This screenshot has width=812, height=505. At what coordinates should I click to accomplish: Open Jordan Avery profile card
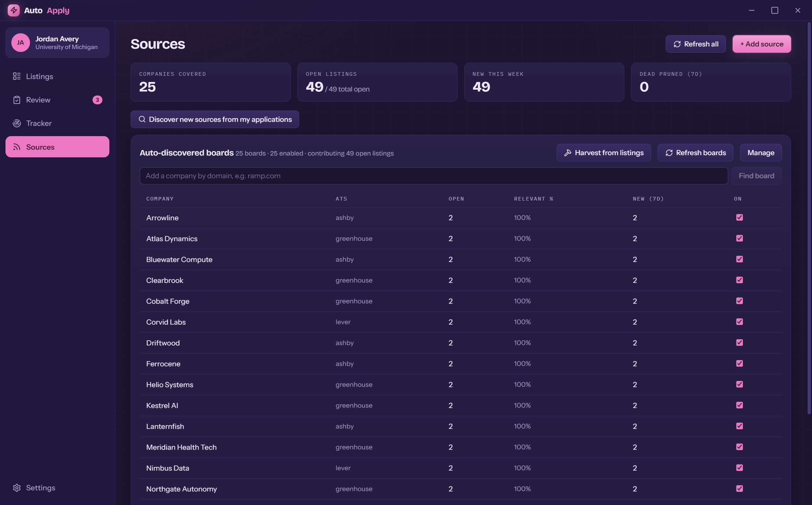pos(57,42)
